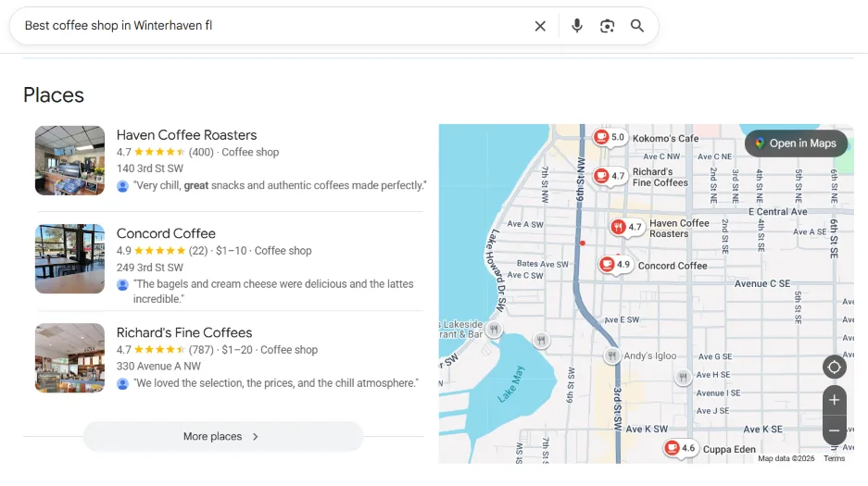Start voice search with microphone icon
This screenshot has width=868, height=486.
[x=577, y=26]
